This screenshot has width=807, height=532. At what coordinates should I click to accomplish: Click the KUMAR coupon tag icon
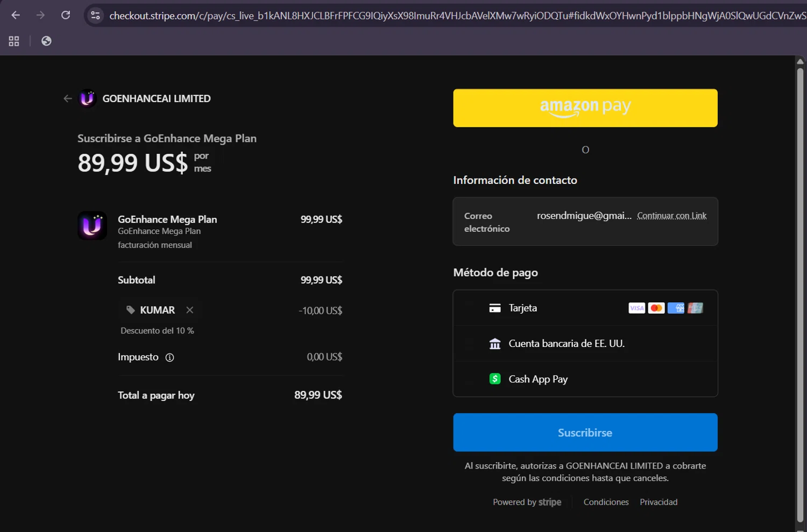131,310
